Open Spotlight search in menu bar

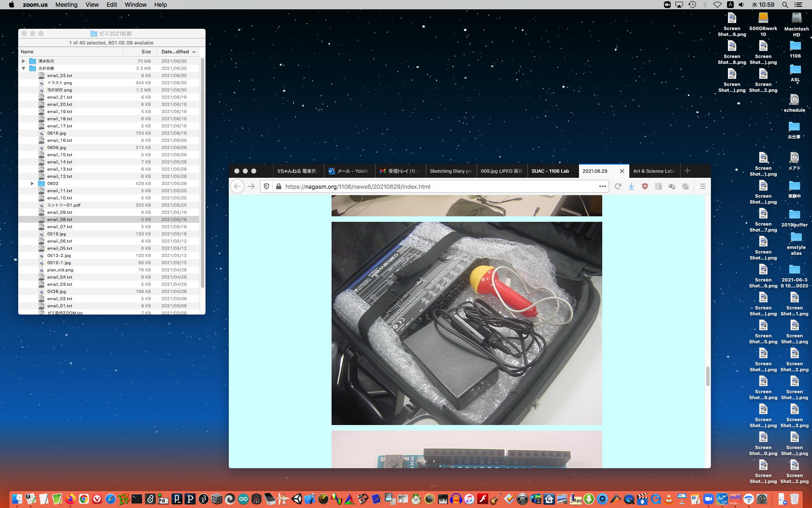tap(785, 5)
